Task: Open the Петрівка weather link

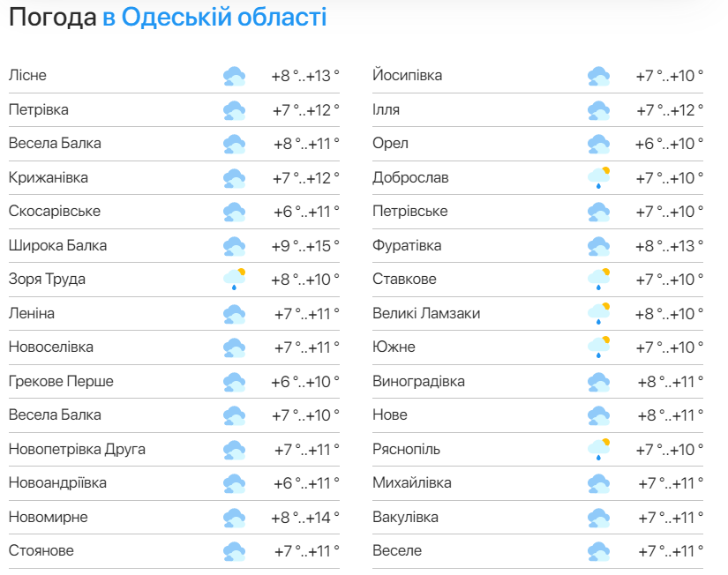Action: [x=39, y=110]
